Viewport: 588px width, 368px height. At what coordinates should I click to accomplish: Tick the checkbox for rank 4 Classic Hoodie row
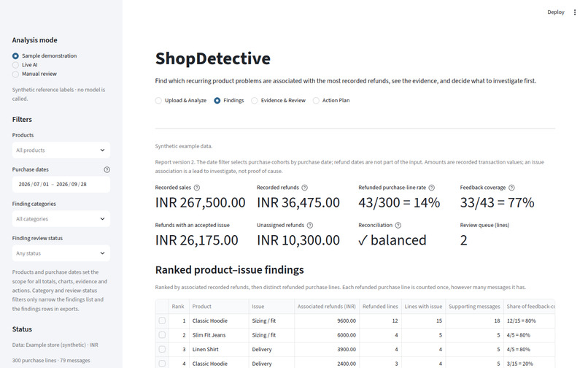[x=162, y=364]
